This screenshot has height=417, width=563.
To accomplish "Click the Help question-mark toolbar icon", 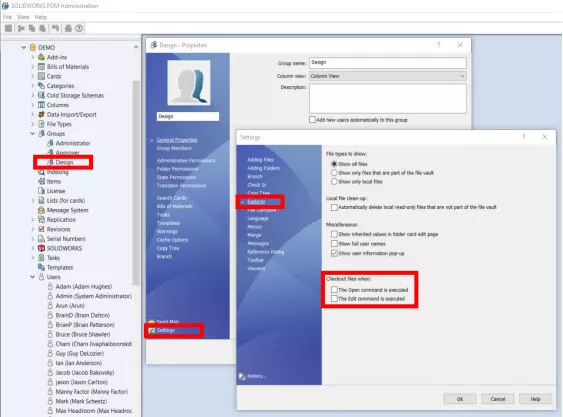I will [79, 28].
